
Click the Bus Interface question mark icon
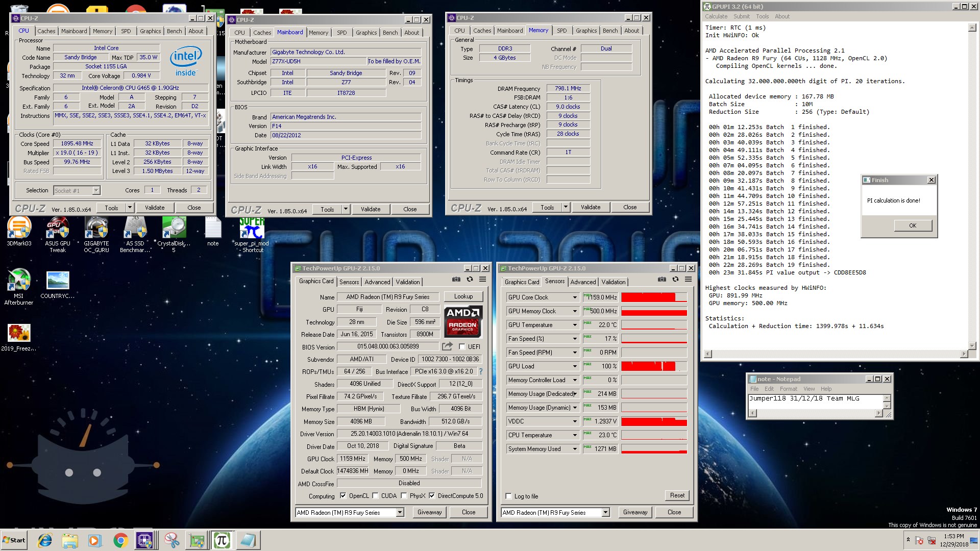(480, 371)
